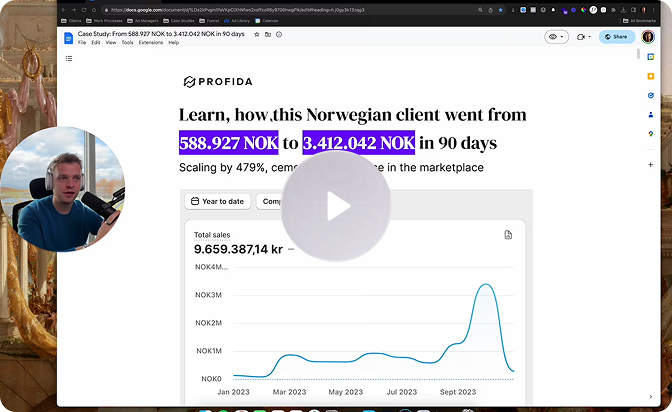Open Google Keep in side panel
Viewport: 672px width, 412px height.
[x=651, y=76]
